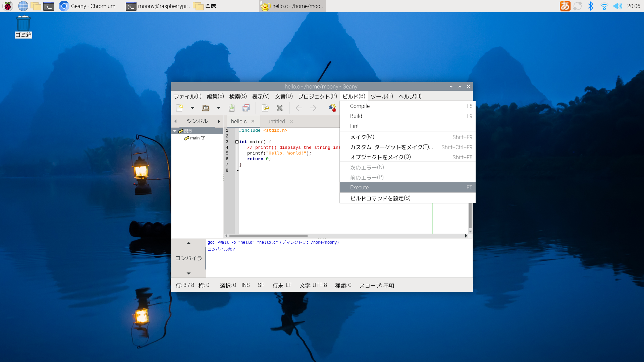Switch to the untitled tab
This screenshot has width=644, height=362.
(x=276, y=121)
